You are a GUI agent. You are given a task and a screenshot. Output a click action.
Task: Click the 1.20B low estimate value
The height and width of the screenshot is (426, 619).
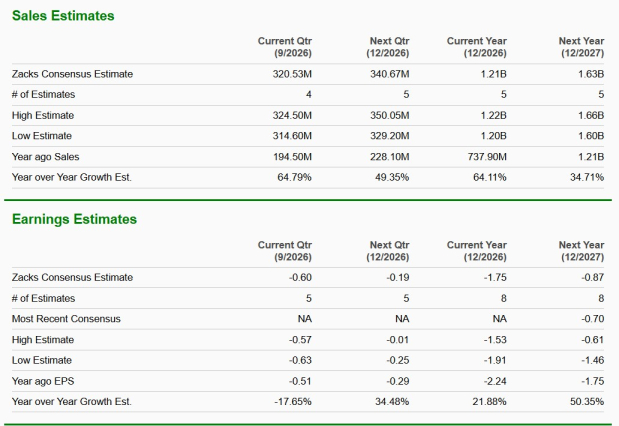coord(493,136)
